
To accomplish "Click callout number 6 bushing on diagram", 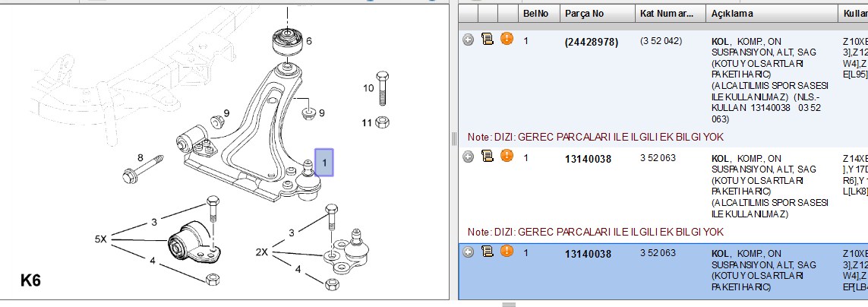I will [309, 41].
